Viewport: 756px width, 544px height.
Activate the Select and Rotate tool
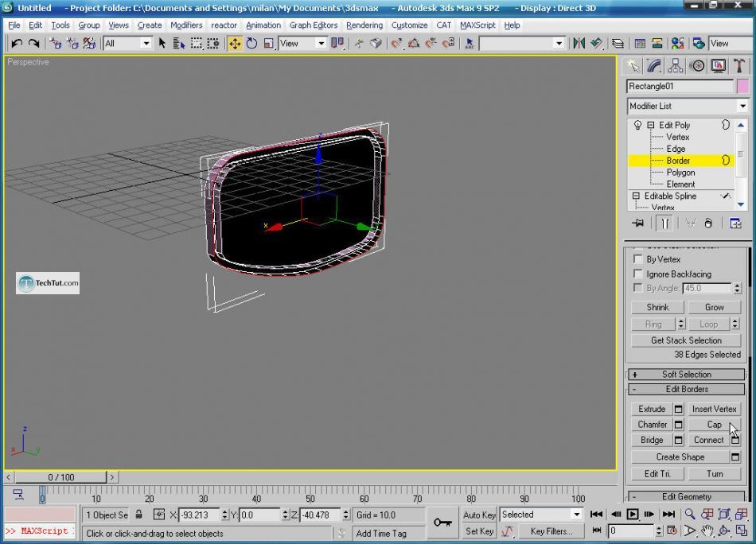click(251, 44)
